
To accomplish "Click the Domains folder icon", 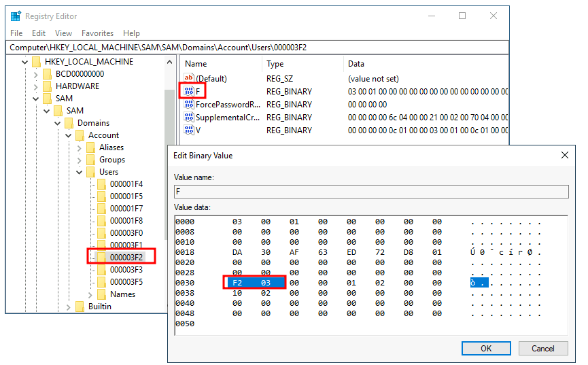I will pos(69,123).
